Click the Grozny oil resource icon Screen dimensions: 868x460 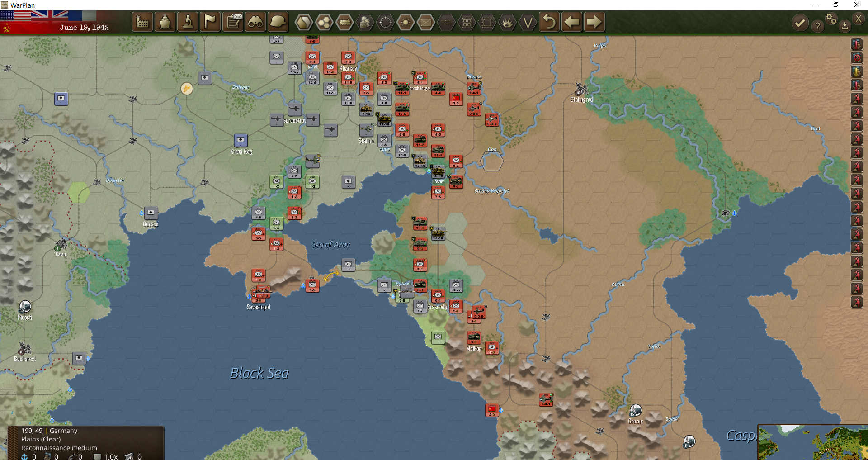pyautogui.click(x=636, y=410)
